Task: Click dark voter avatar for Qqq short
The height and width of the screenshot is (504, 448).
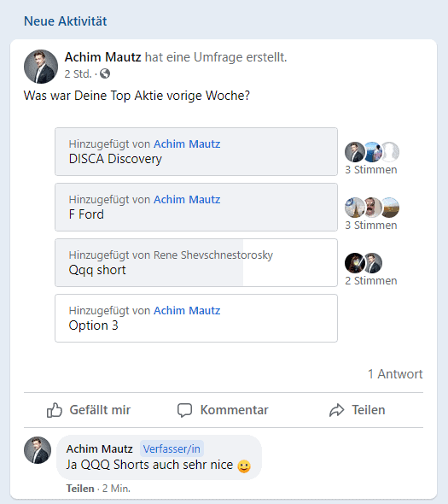Action: tap(354, 263)
